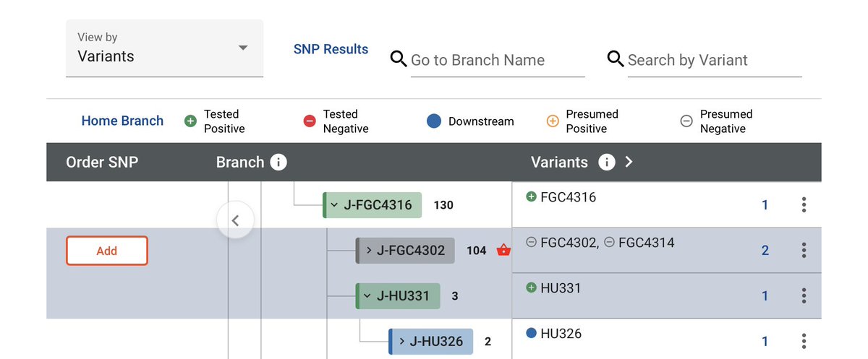Open more options menu for HU331 row

tap(804, 296)
